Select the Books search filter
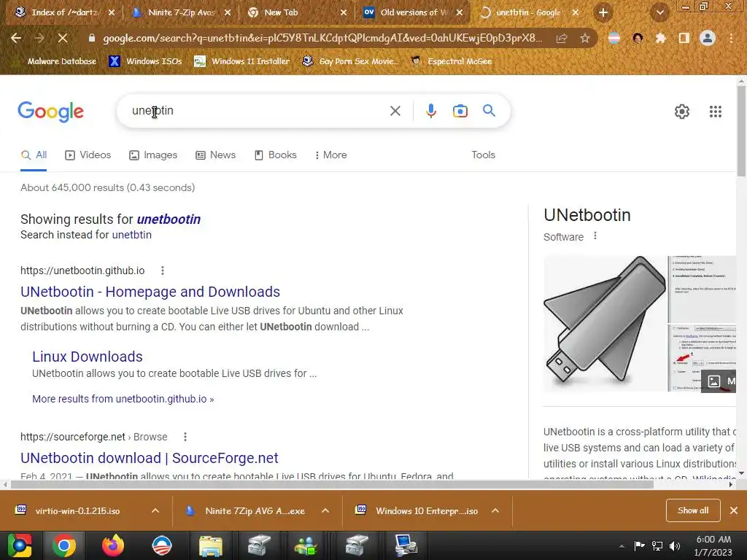The height and width of the screenshot is (560, 747). pyautogui.click(x=275, y=155)
